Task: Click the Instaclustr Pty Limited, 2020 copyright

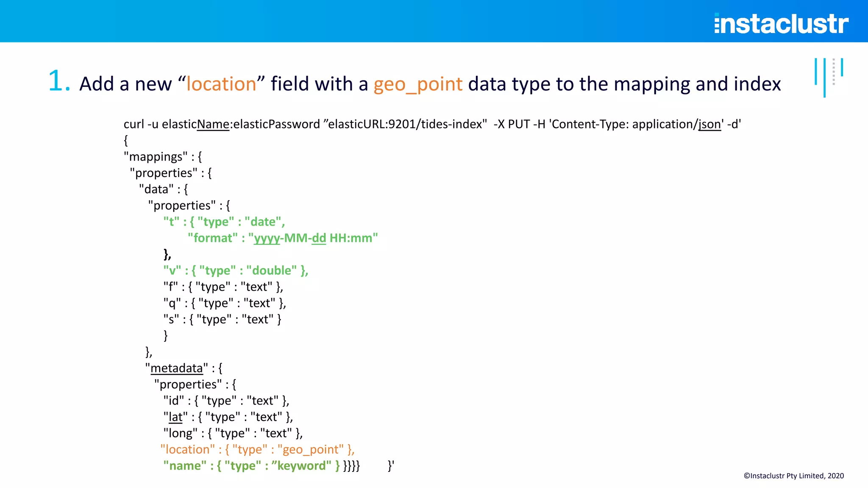Action: click(x=794, y=476)
